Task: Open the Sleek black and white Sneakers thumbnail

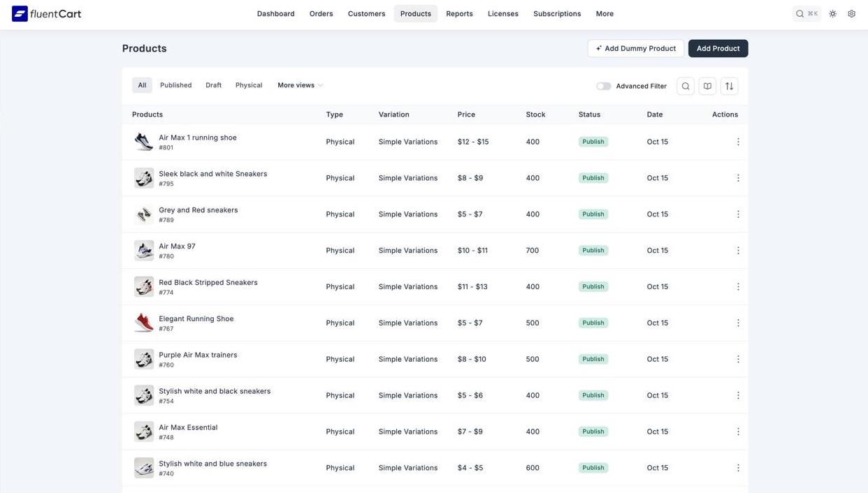Action: coord(144,178)
